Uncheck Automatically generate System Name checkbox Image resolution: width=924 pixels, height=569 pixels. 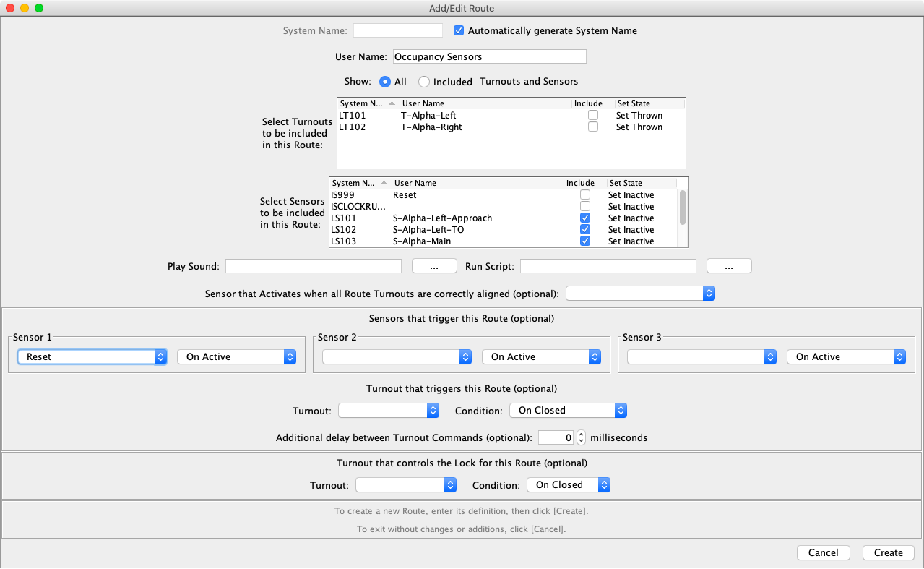(458, 30)
